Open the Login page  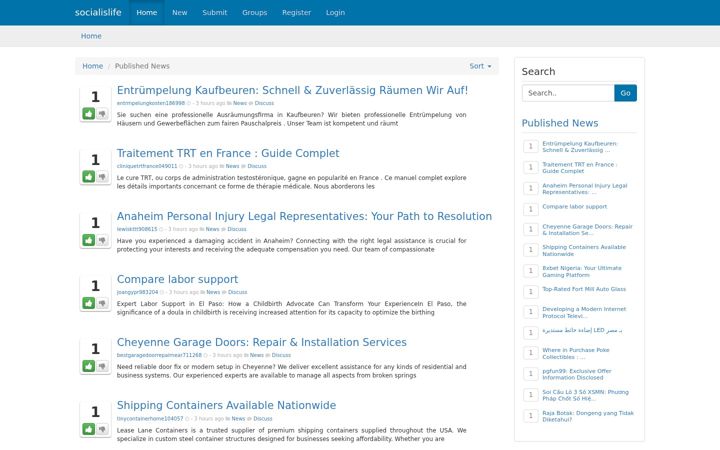335,12
